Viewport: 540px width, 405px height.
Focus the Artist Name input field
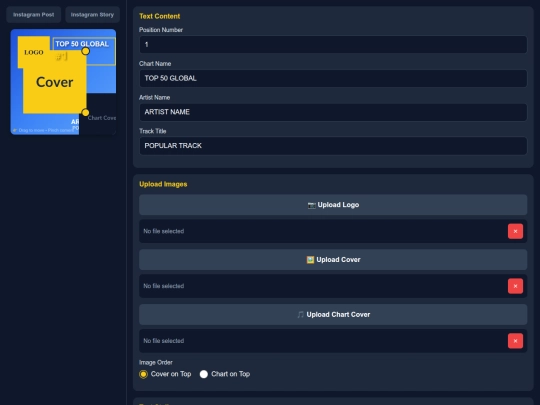point(333,112)
